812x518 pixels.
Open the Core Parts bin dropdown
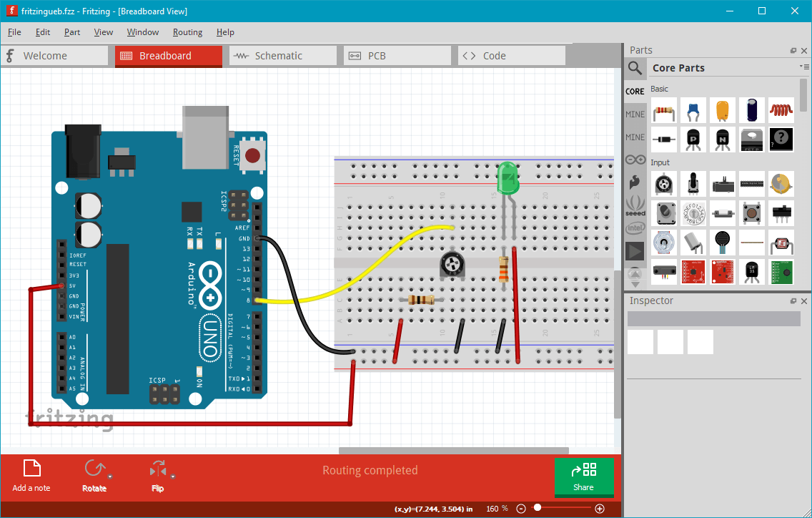pyautogui.click(x=804, y=67)
